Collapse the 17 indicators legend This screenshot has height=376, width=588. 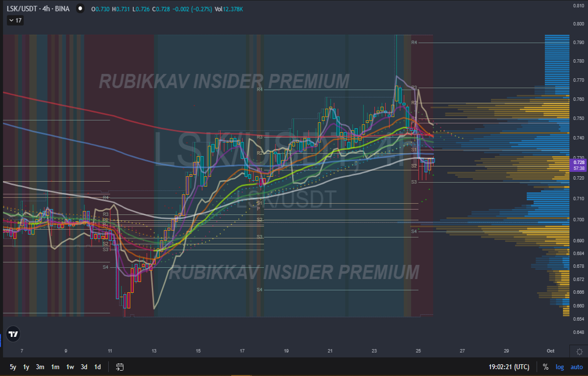coord(15,21)
